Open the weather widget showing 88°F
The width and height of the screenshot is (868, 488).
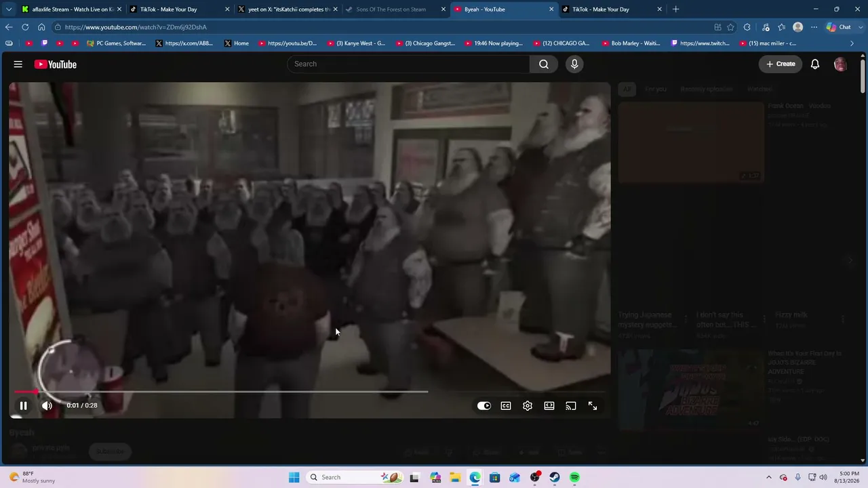coord(33,477)
